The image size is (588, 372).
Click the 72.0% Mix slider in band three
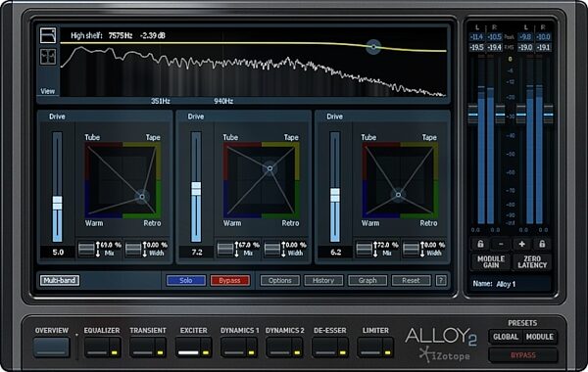[365, 249]
